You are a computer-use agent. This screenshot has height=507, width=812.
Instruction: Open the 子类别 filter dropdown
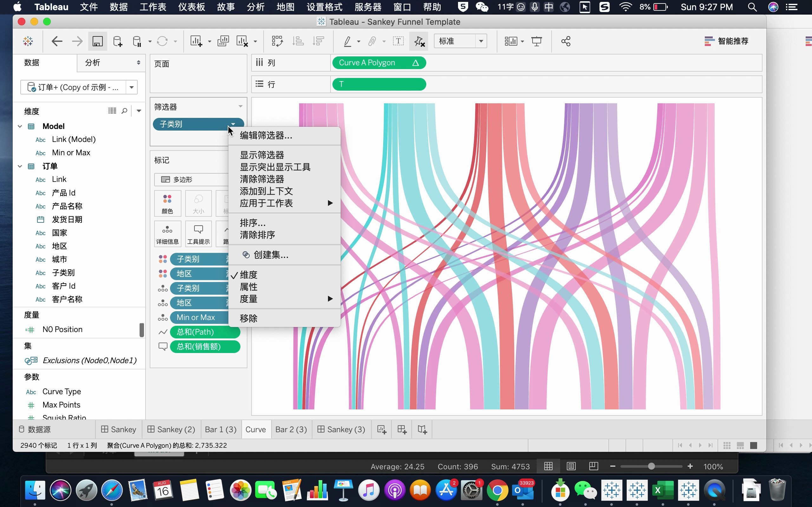point(232,123)
